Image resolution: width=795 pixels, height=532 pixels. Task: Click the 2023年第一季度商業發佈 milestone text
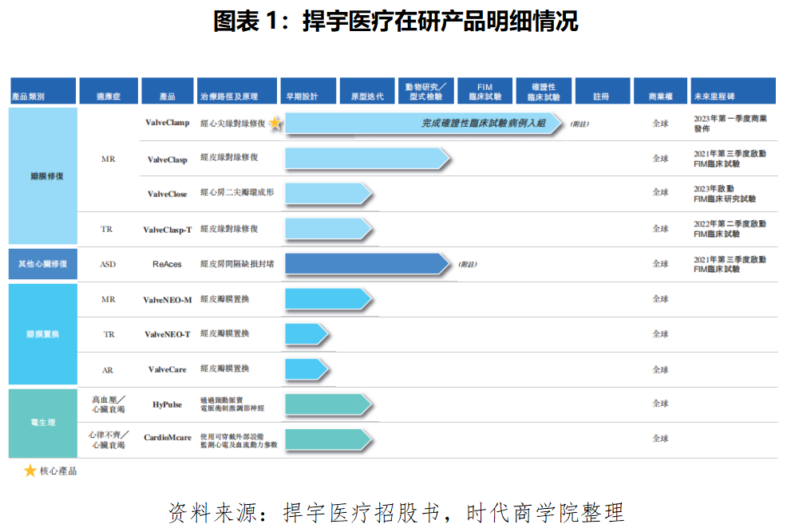click(730, 124)
